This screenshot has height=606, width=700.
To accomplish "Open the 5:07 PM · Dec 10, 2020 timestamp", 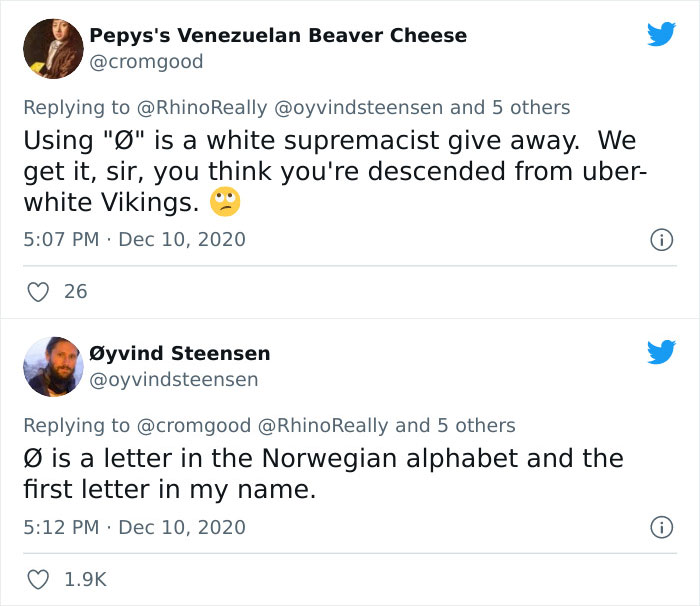I will click(134, 240).
